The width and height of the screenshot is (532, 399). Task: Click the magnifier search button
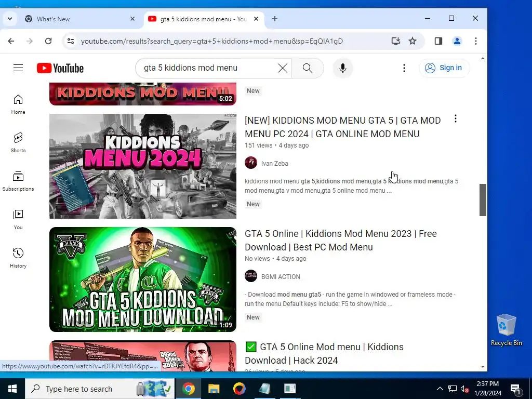[308, 68]
